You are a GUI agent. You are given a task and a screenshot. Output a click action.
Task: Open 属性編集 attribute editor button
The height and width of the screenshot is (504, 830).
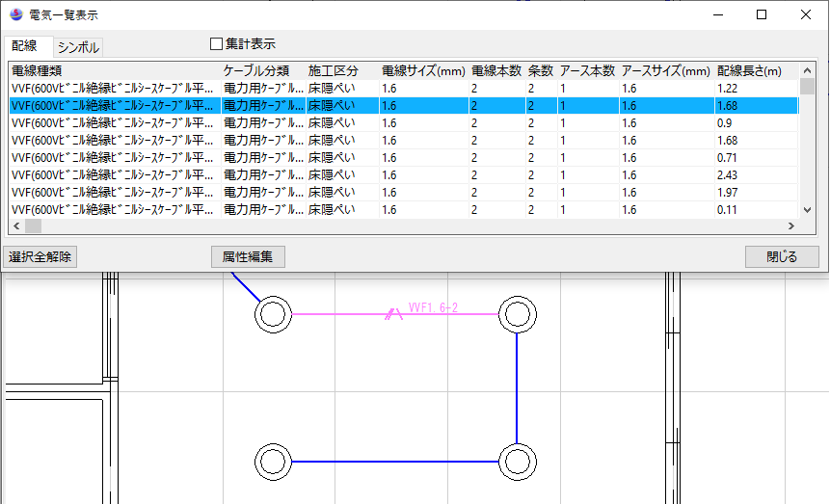click(248, 257)
